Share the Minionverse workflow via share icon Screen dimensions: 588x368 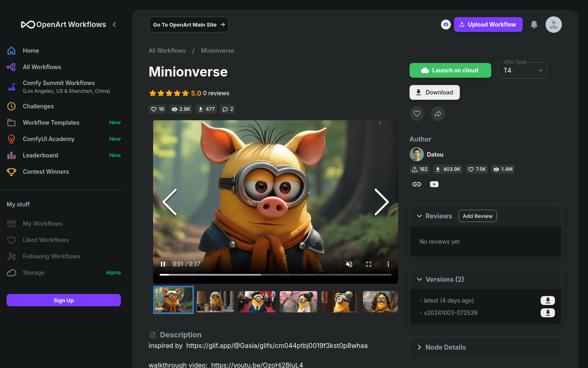pyautogui.click(x=438, y=114)
